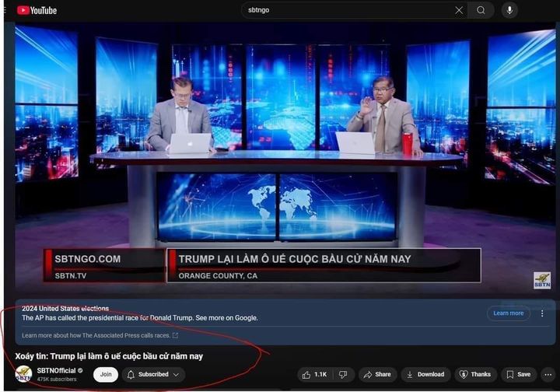The image size is (560, 392).
Task: Open the options menu on the election info panel
Action: (543, 313)
